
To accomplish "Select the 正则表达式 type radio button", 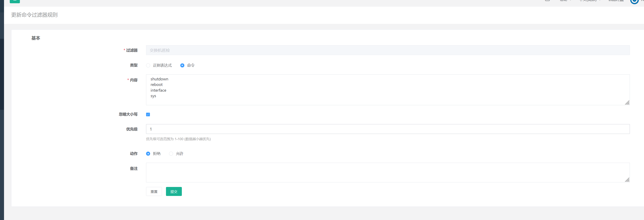I will pos(148,65).
